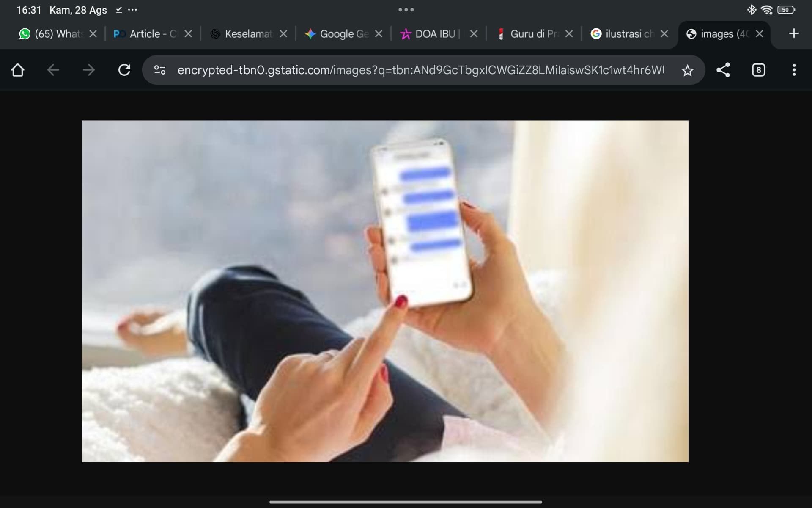
Task: Open Chrome's three-dot overflow menu
Action: click(x=794, y=70)
